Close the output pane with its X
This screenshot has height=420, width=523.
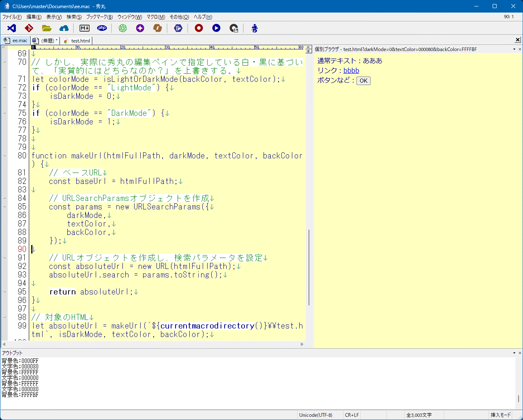[x=520, y=353]
